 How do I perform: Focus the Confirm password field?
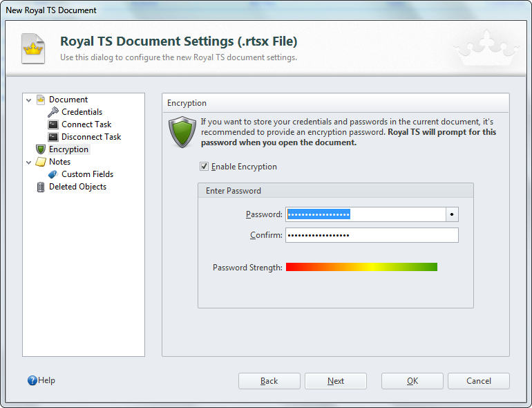click(372, 235)
